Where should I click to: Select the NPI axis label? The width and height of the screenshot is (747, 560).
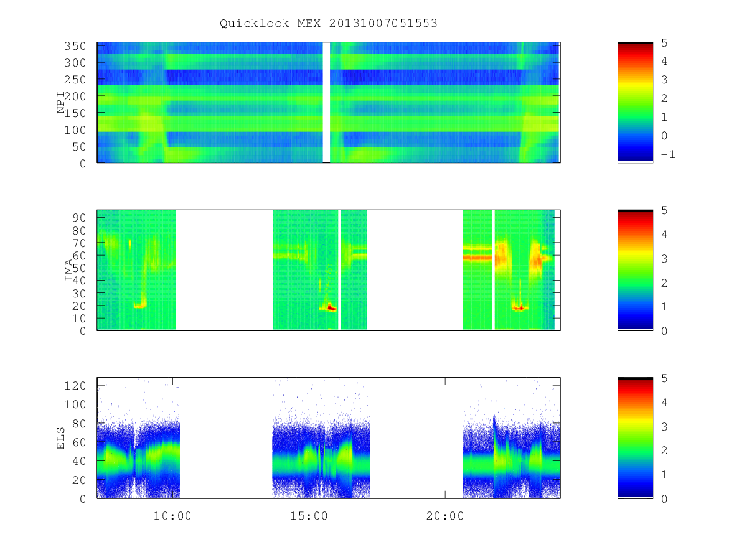click(61, 102)
